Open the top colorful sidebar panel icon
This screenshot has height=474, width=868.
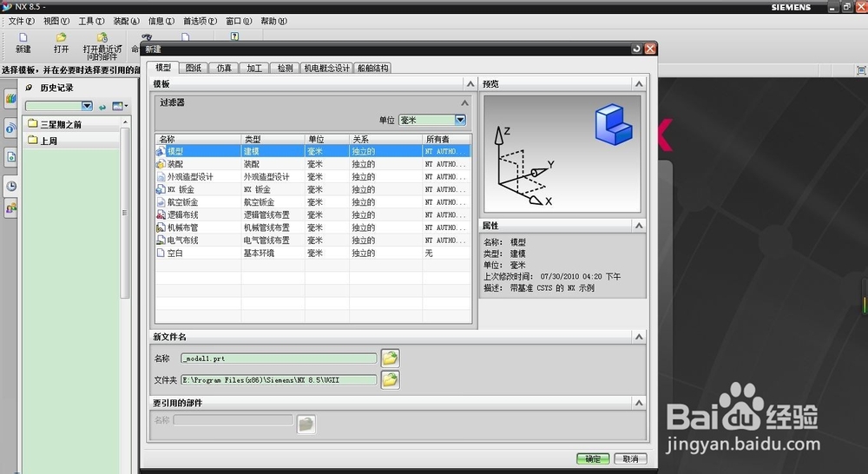coord(10,99)
